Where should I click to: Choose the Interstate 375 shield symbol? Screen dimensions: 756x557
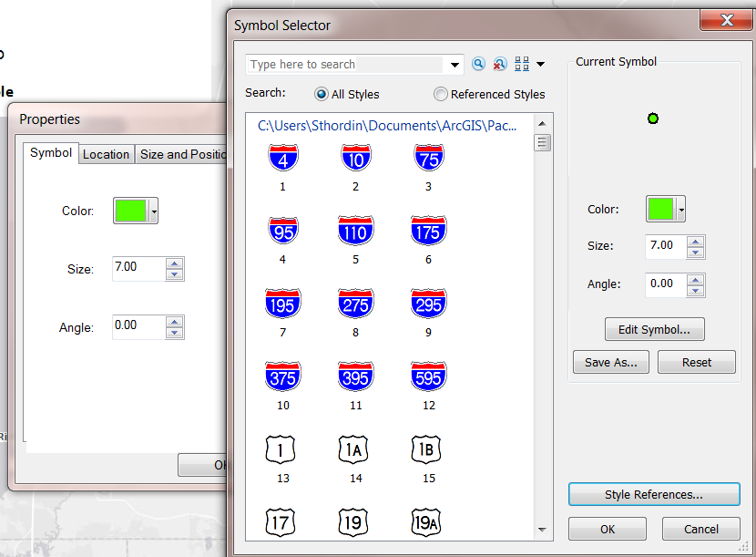pyautogui.click(x=283, y=376)
